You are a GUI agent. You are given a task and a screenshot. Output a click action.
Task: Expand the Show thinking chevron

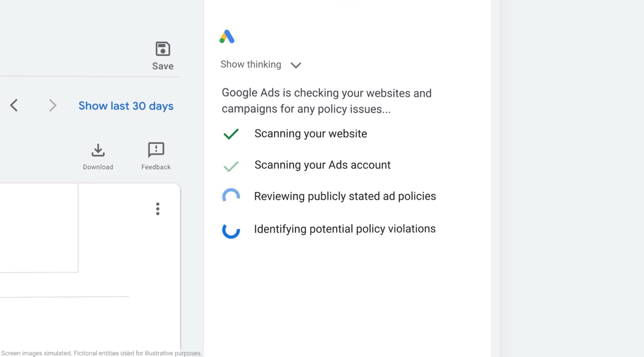pyautogui.click(x=296, y=65)
